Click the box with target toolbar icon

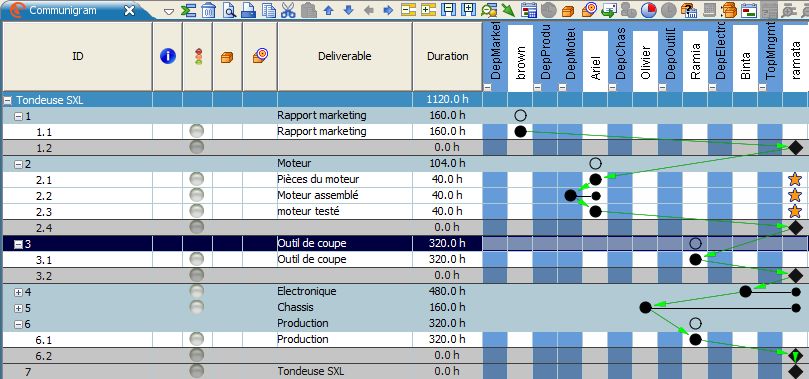pyautogui.click(x=589, y=10)
